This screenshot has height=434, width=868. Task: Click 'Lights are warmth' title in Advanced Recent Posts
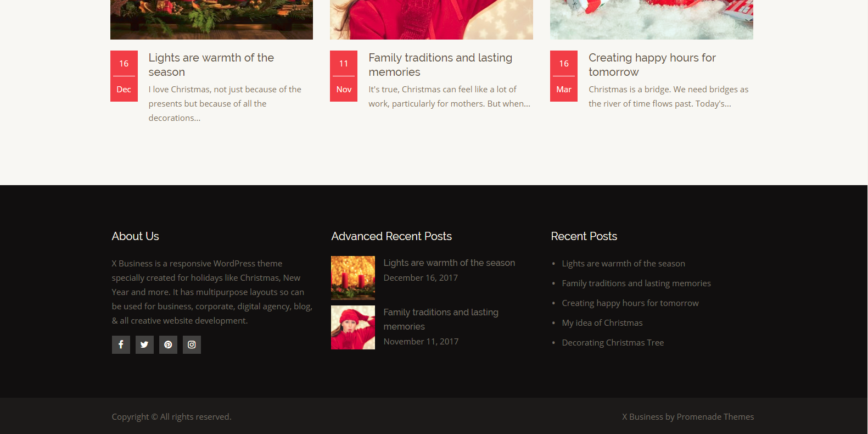(x=449, y=263)
